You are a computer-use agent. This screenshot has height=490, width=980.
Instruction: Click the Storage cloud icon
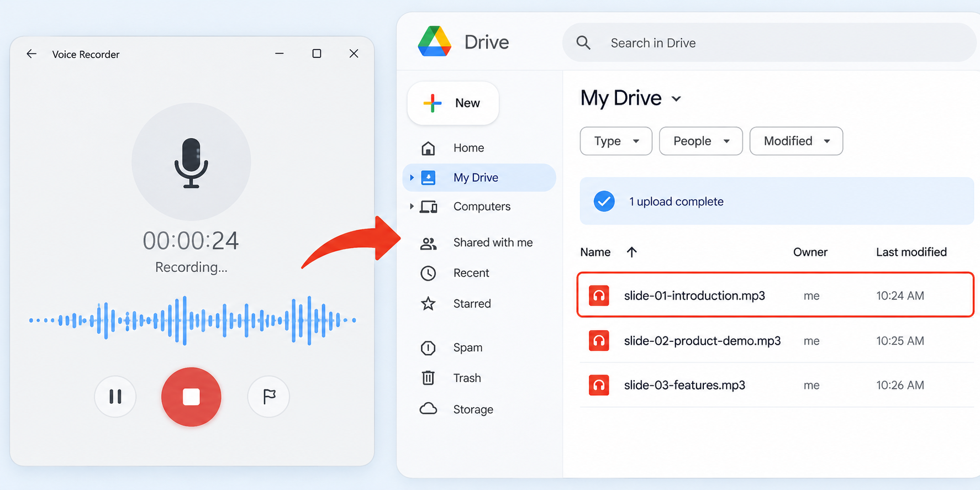[x=428, y=409]
